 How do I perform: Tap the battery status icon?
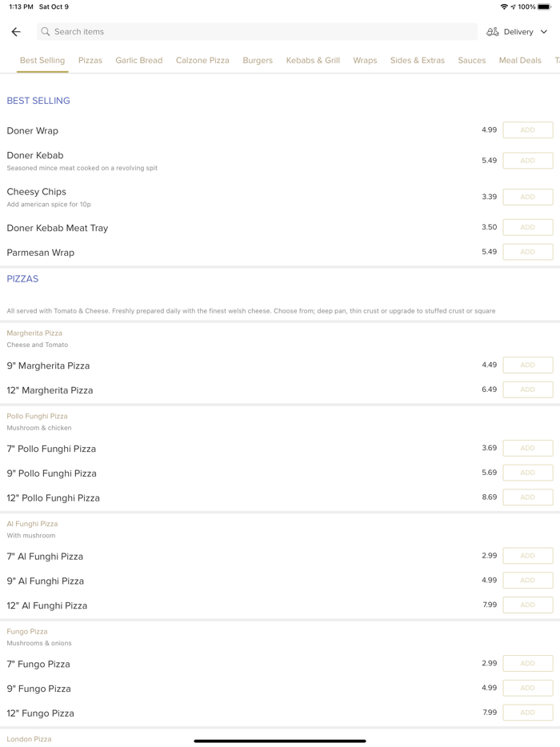pos(544,7)
